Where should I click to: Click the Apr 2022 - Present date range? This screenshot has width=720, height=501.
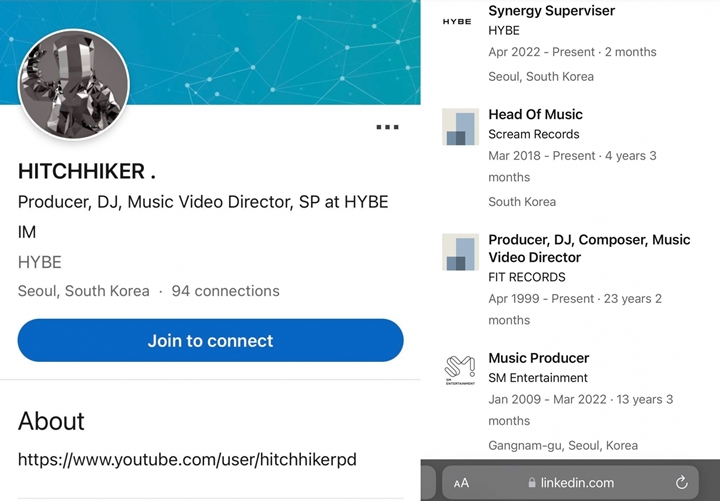pyautogui.click(x=572, y=52)
